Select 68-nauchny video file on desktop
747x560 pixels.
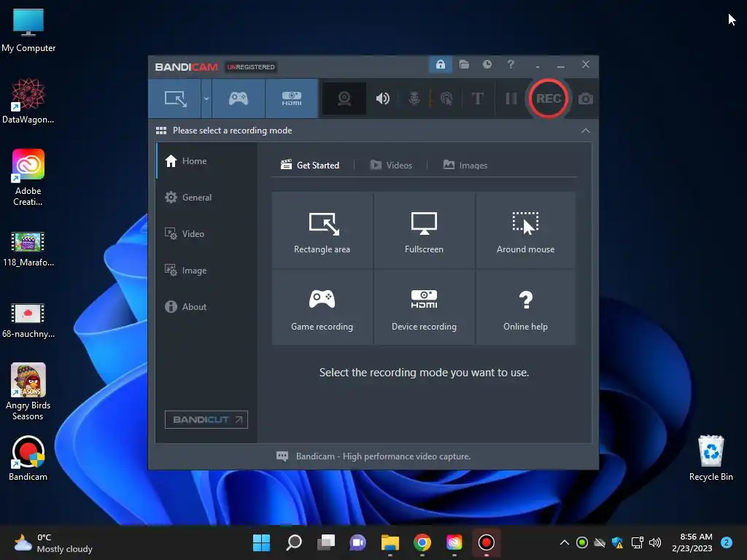pos(28,320)
